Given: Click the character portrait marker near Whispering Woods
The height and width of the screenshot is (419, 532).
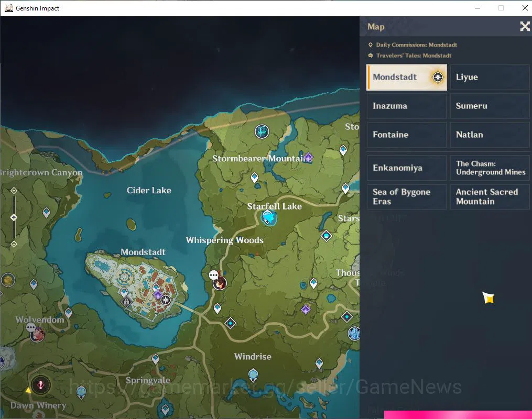Looking at the screenshot, I should 220,283.
